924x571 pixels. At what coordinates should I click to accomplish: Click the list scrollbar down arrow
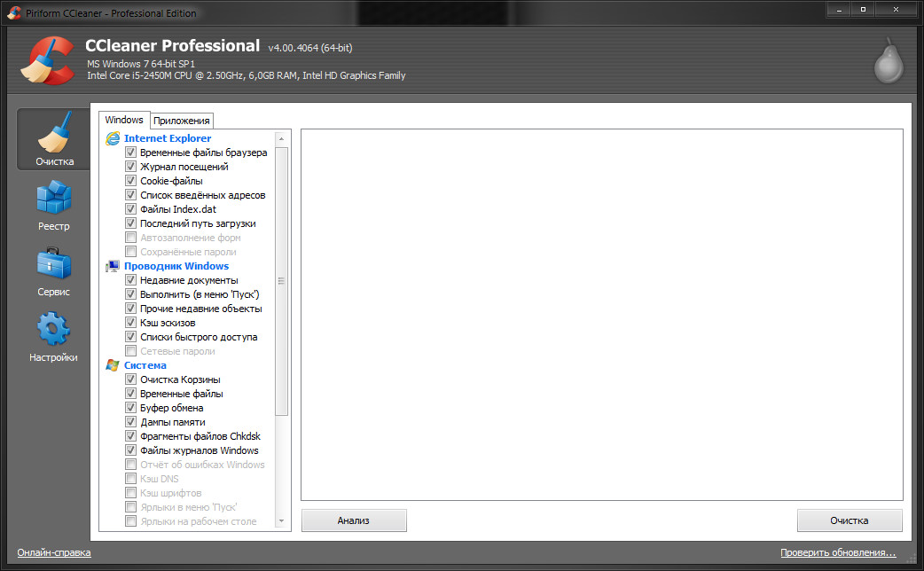click(x=281, y=521)
